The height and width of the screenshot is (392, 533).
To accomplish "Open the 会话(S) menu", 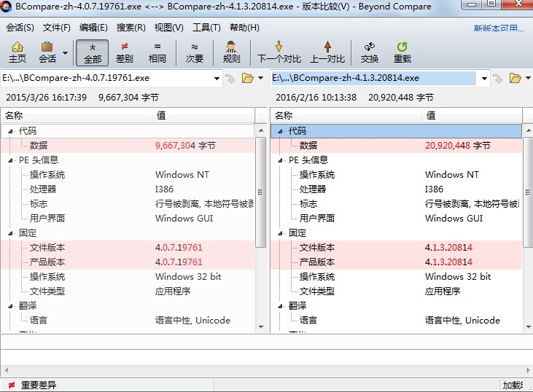I will 20,28.
